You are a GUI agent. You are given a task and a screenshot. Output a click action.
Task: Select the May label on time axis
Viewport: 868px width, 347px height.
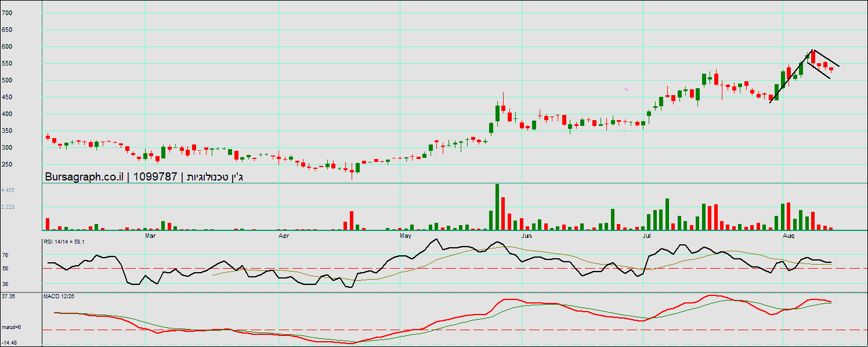[x=406, y=236]
